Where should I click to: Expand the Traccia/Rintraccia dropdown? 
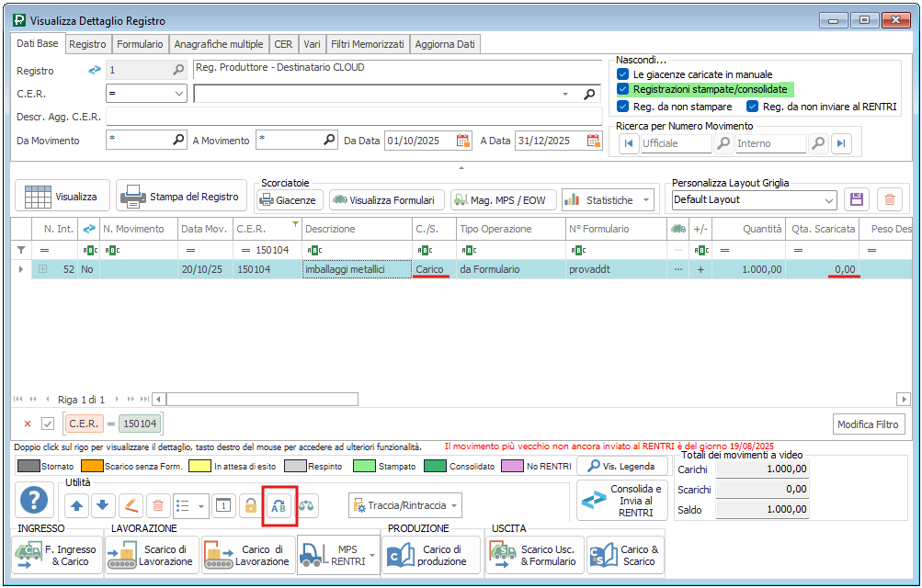(x=454, y=505)
